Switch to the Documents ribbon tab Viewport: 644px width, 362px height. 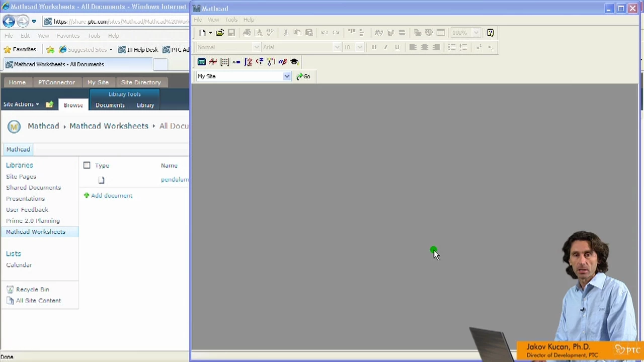coord(110,105)
